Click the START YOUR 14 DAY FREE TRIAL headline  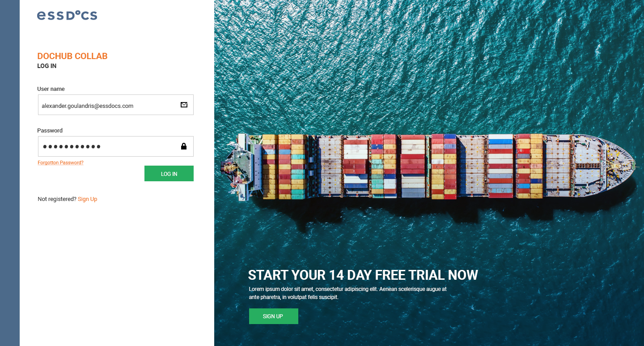coord(363,275)
